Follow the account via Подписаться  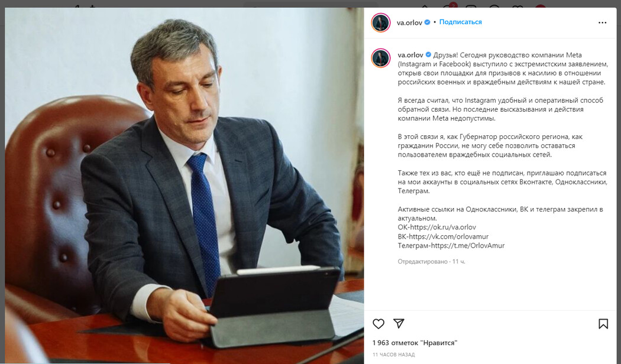(x=460, y=22)
